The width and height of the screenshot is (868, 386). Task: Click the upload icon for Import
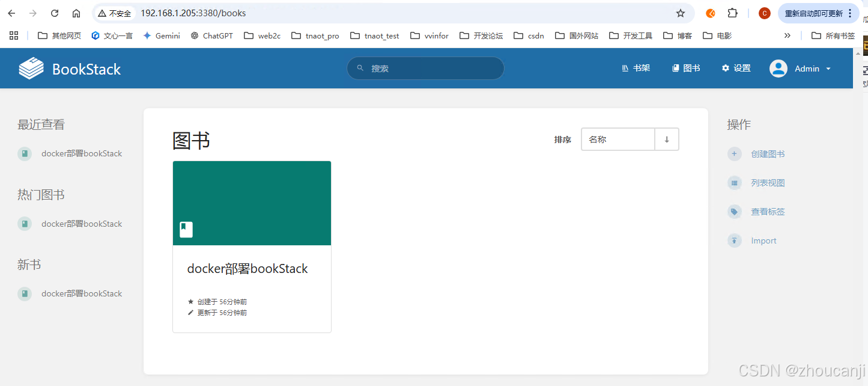[x=735, y=240]
